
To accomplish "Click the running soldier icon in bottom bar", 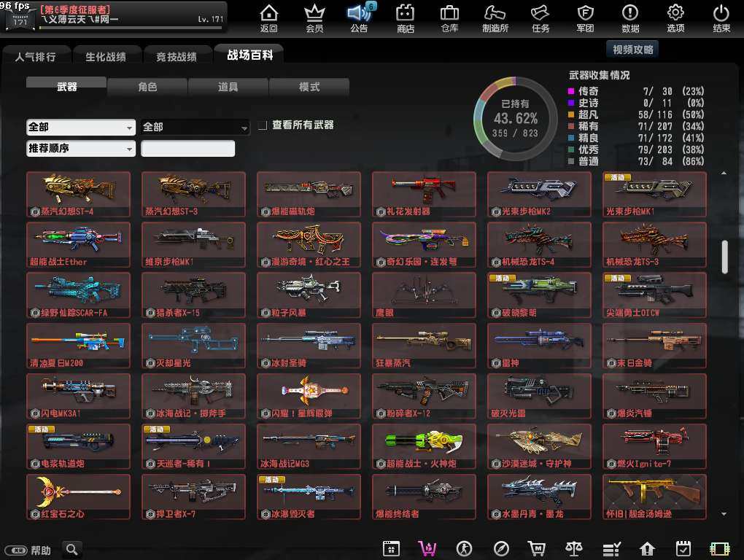I will 464,548.
